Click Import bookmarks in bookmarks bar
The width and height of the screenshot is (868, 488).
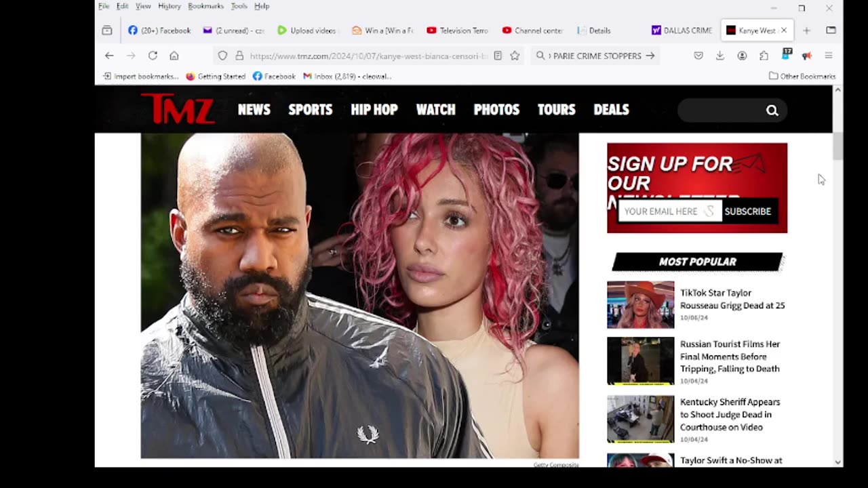pos(140,76)
